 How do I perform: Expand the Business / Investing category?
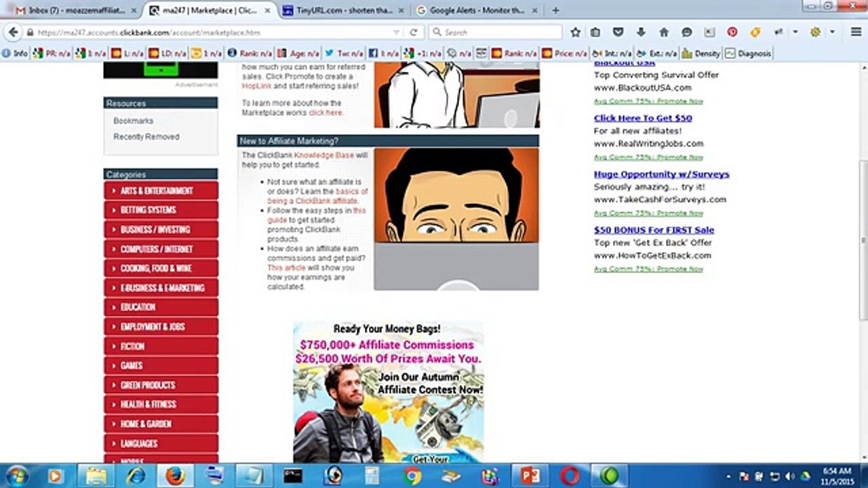161,229
